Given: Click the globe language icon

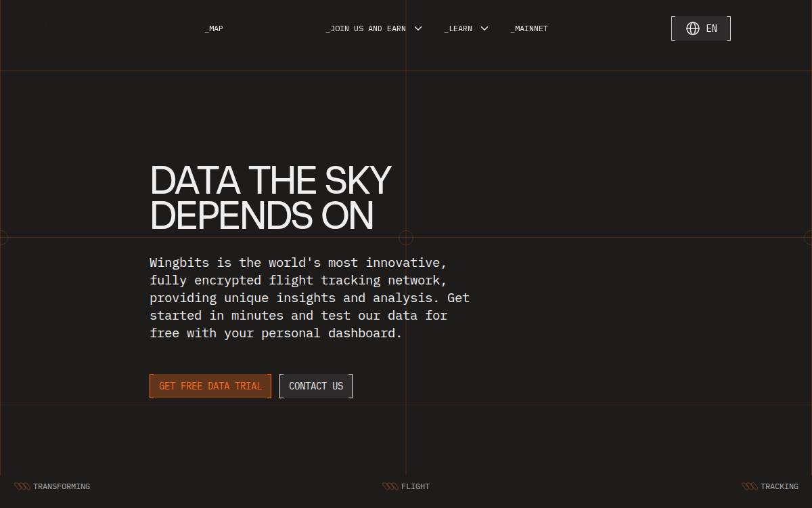Looking at the screenshot, I should pos(692,28).
